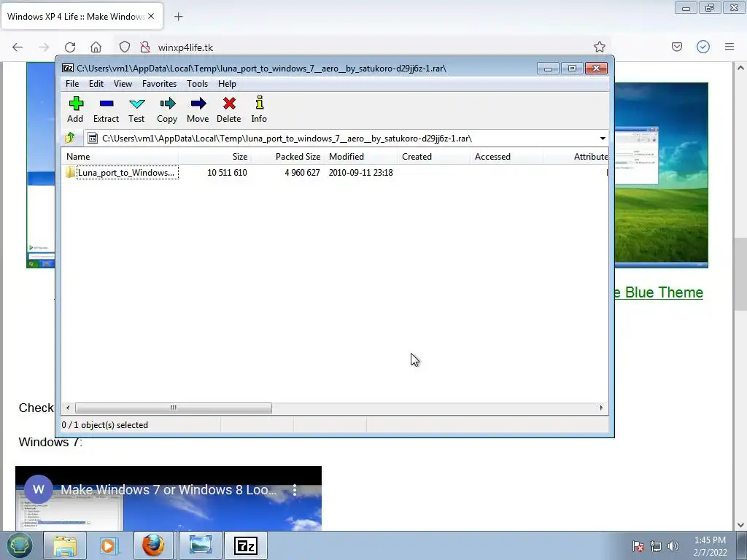The width and height of the screenshot is (747, 560).
Task: Open the Luna_port_to_Windows folder icon
Action: pyautogui.click(x=70, y=172)
